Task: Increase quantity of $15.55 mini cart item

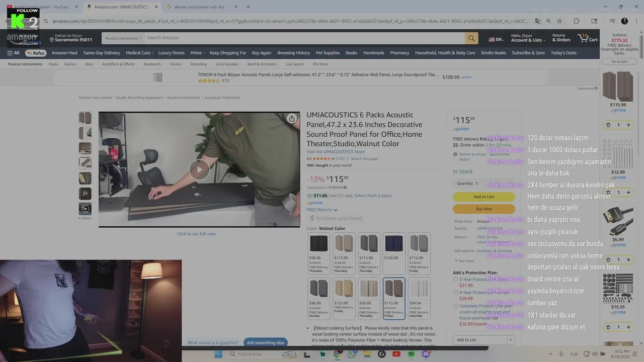Action: (628, 327)
